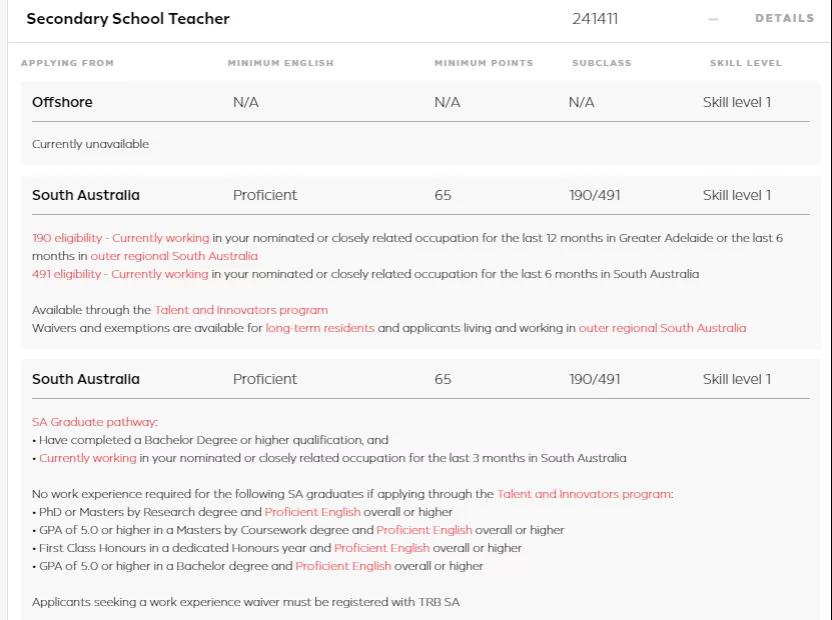Open DETAILS for Secondary School Teacher
This screenshot has width=832, height=620.
click(x=784, y=19)
